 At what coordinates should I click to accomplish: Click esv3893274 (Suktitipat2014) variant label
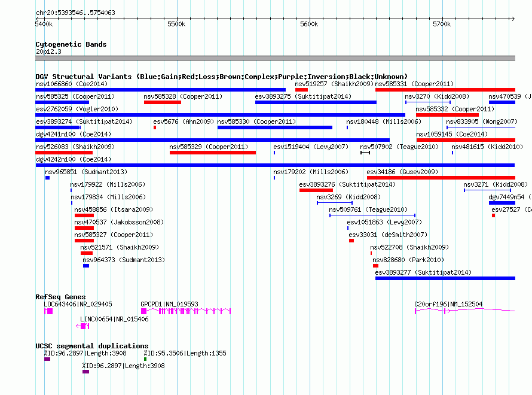[84, 121]
